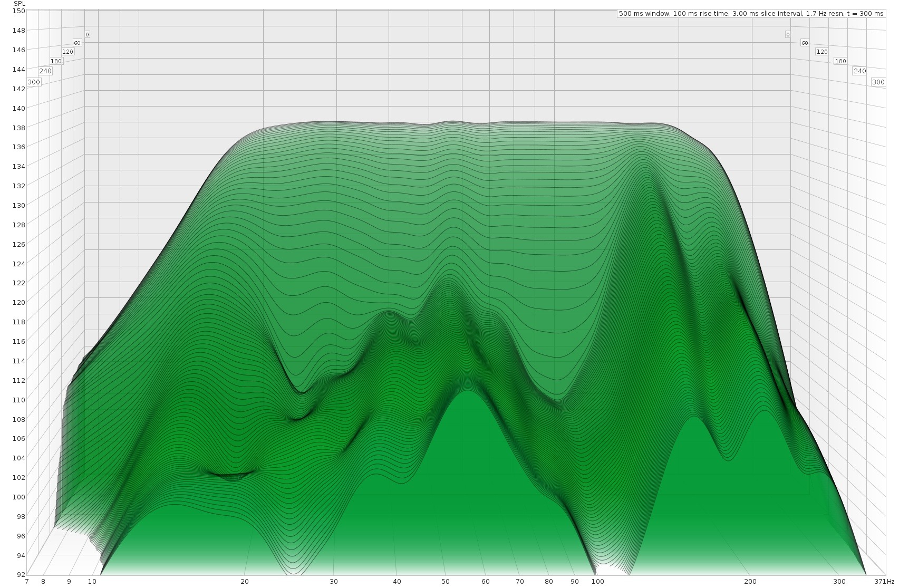Click the 7 Hz frequency axis label

[x=27, y=582]
